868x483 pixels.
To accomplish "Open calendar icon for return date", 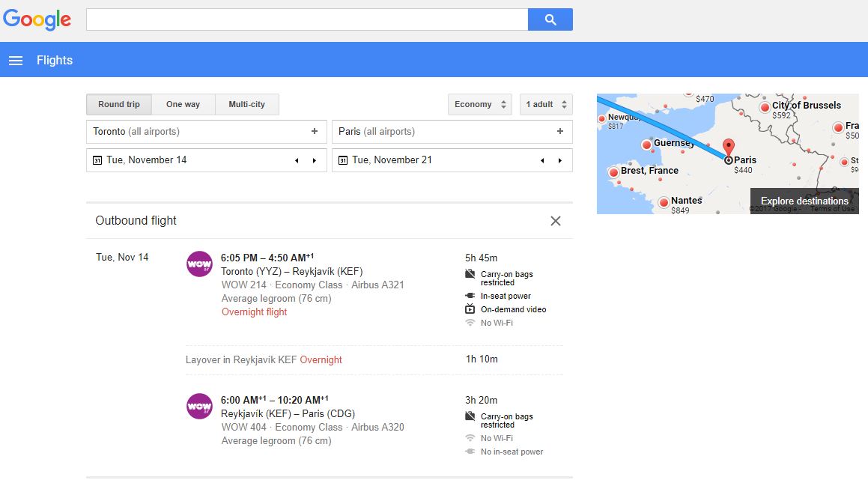I will click(343, 160).
